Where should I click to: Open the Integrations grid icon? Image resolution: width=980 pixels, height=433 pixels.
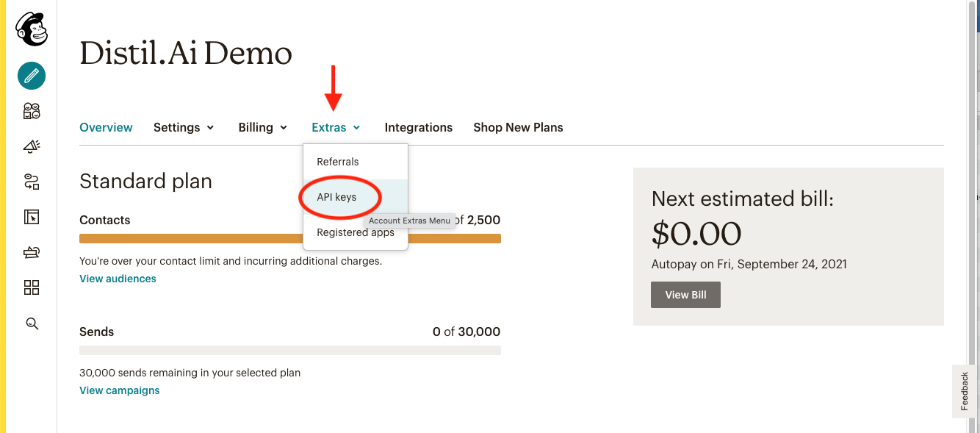[32, 287]
